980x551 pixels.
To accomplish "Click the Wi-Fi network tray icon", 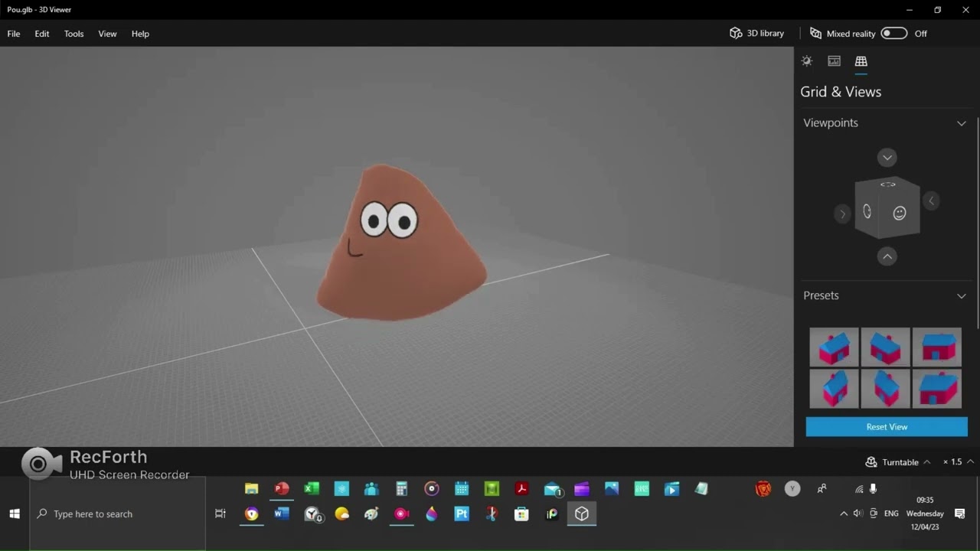I will 859,489.
